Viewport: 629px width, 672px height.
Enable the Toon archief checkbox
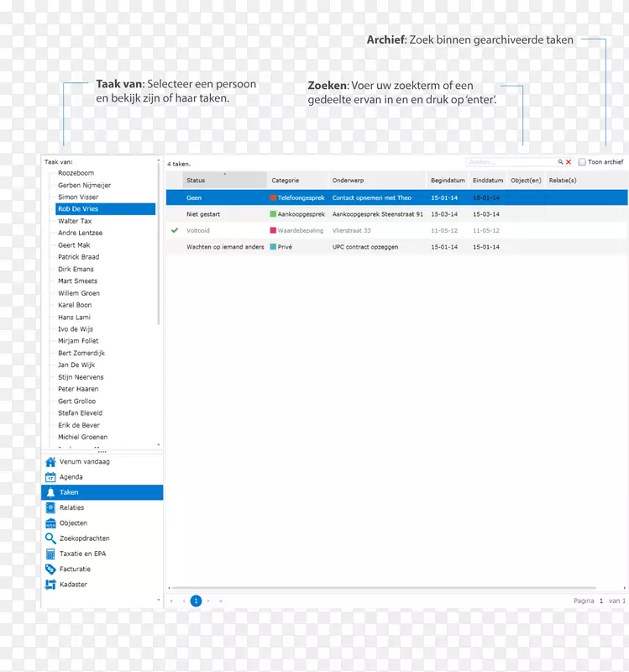[x=582, y=162]
